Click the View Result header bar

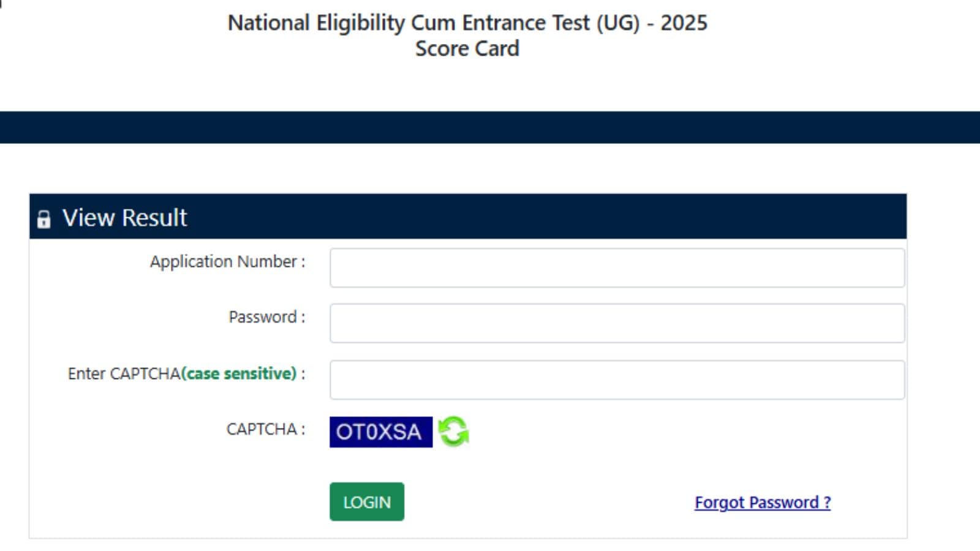pyautogui.click(x=469, y=217)
